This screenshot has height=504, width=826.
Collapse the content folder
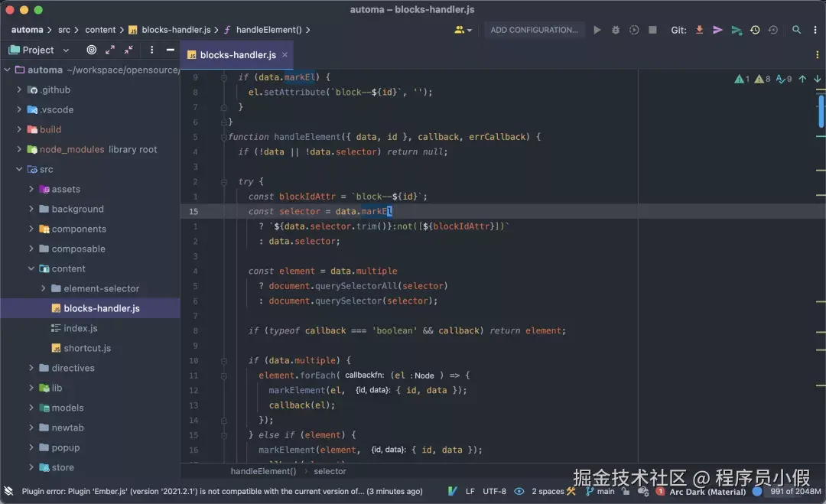coord(31,268)
